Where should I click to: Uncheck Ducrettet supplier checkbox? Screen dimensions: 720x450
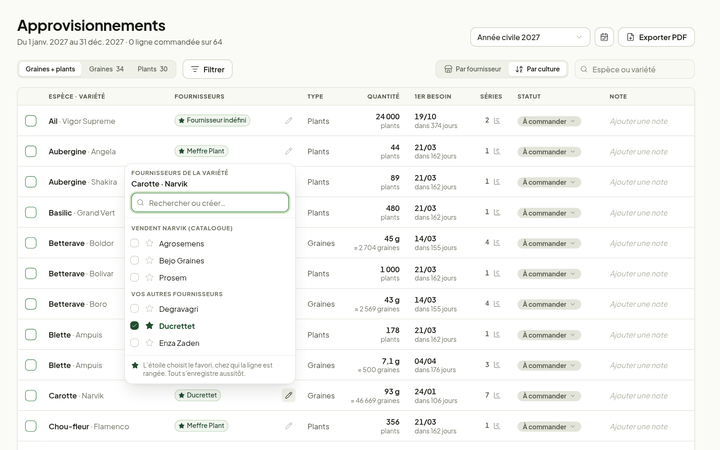tap(135, 326)
